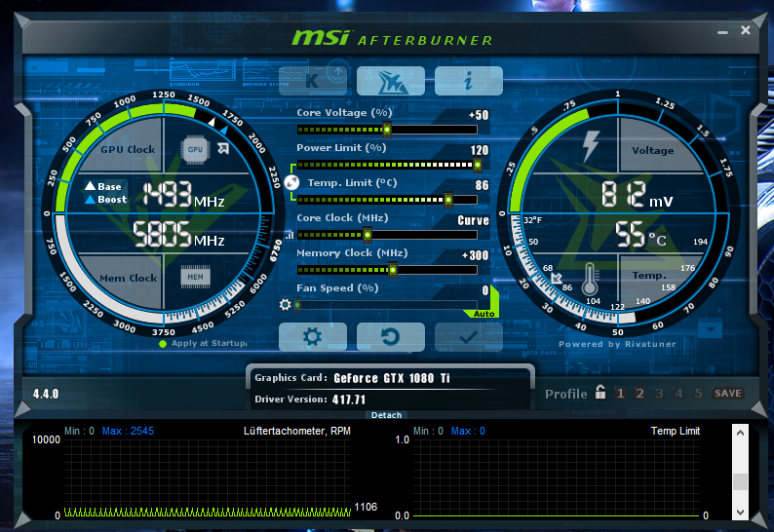Screen dimensions: 774x532
Task: Open the MSI jet logo button
Action: coord(391,81)
